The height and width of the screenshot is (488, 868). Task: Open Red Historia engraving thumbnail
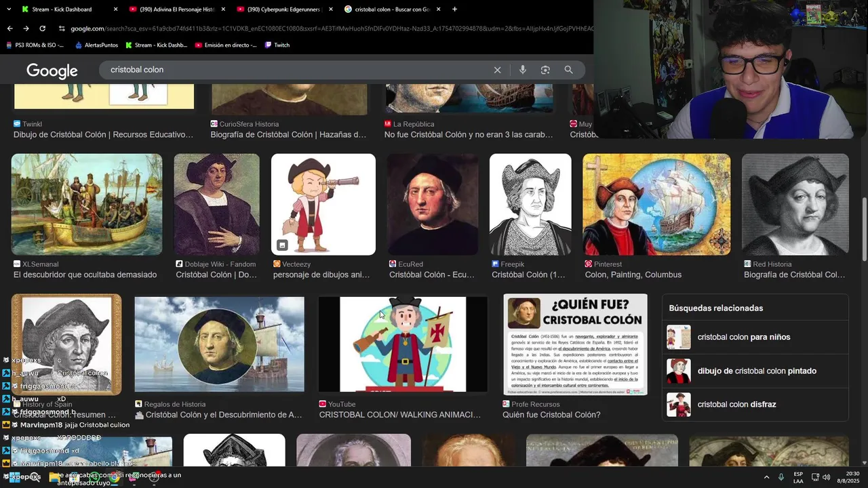(795, 204)
